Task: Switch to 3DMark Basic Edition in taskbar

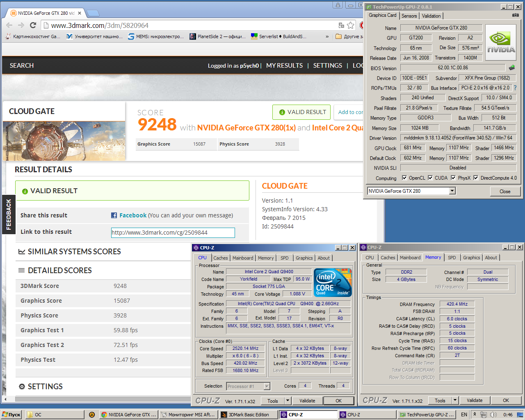Action: point(248,415)
